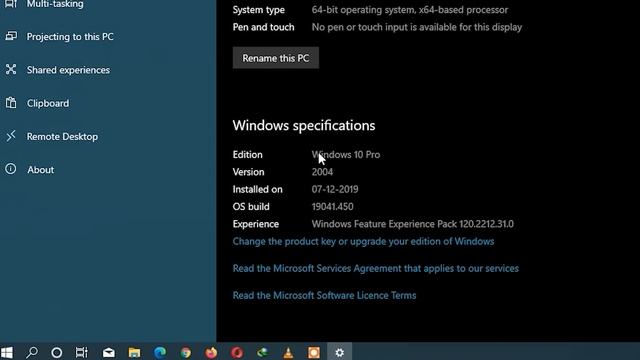
Task: Open change product key or upgrade link
Action: pyautogui.click(x=363, y=242)
